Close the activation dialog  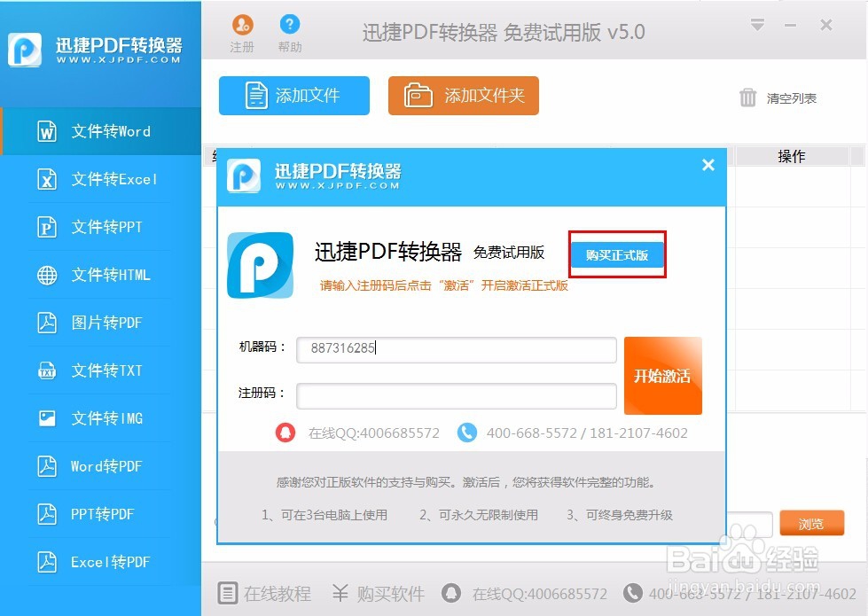pos(708,165)
